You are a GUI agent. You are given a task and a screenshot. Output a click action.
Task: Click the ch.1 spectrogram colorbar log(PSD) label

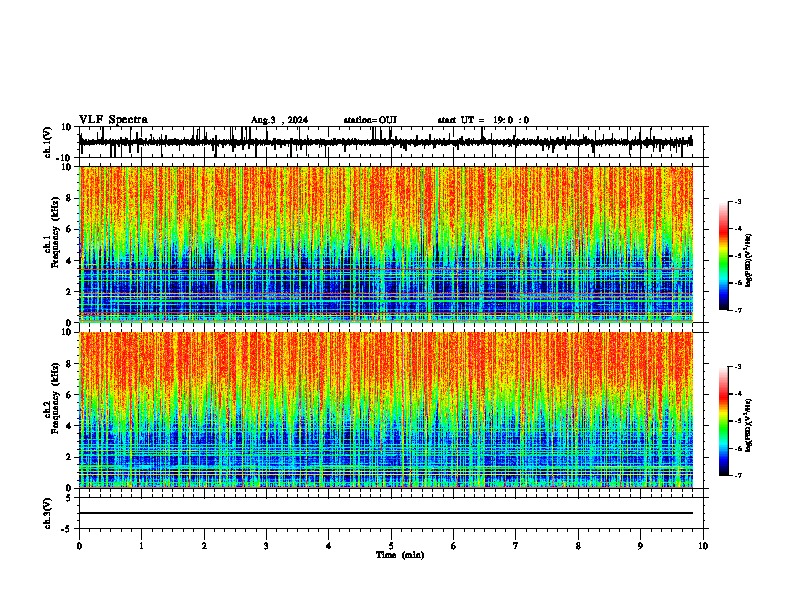(x=748, y=261)
